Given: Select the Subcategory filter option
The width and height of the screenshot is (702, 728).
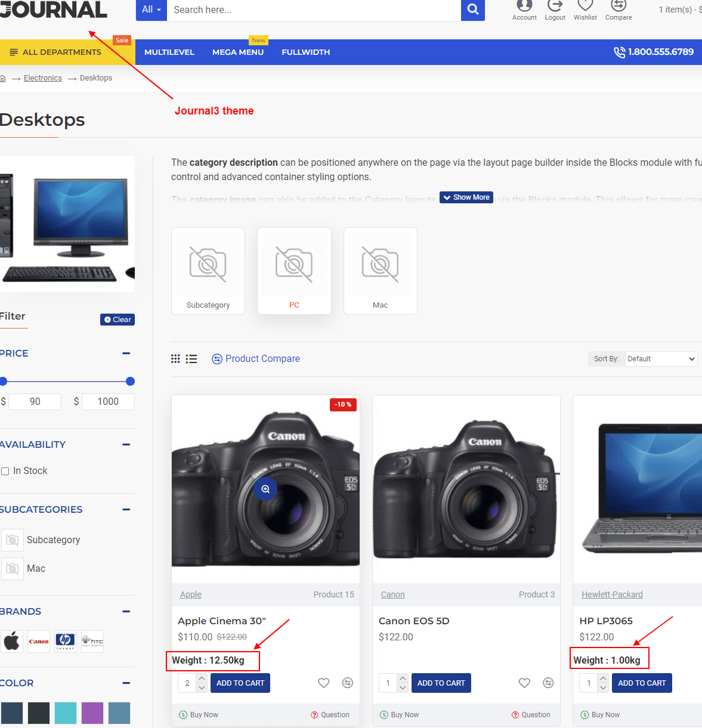Looking at the screenshot, I should 41,540.
